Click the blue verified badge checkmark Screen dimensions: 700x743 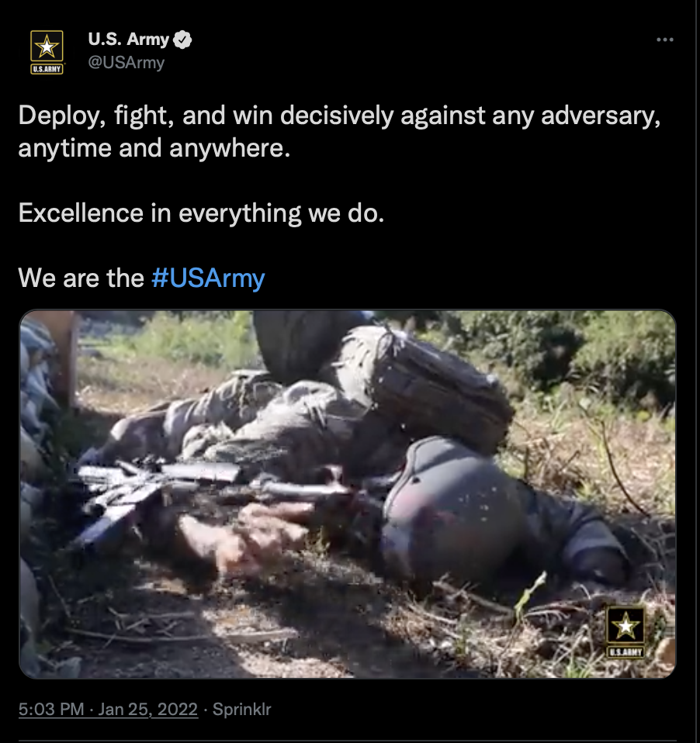(182, 40)
